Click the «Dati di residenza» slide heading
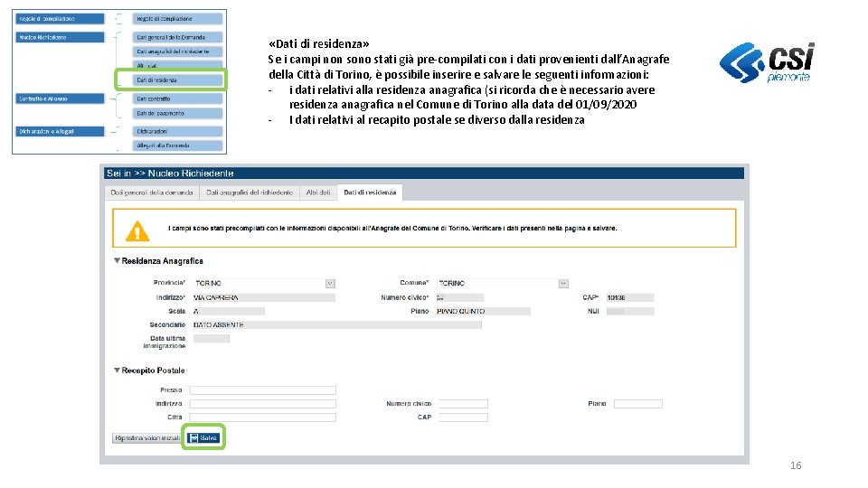 319,43
